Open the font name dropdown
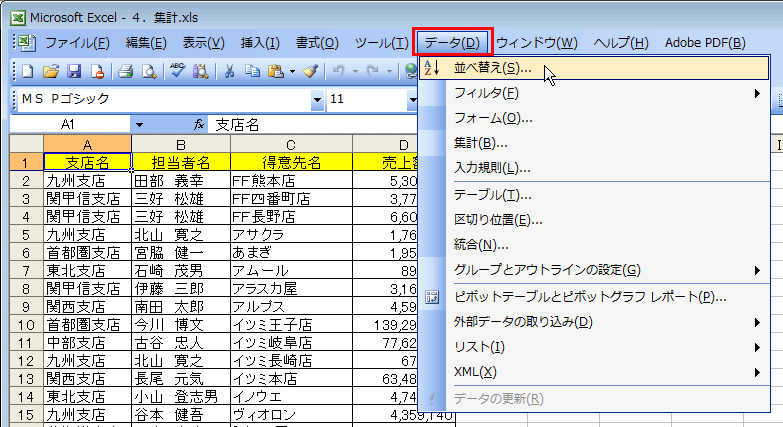This screenshot has width=783, height=427. click(x=317, y=99)
